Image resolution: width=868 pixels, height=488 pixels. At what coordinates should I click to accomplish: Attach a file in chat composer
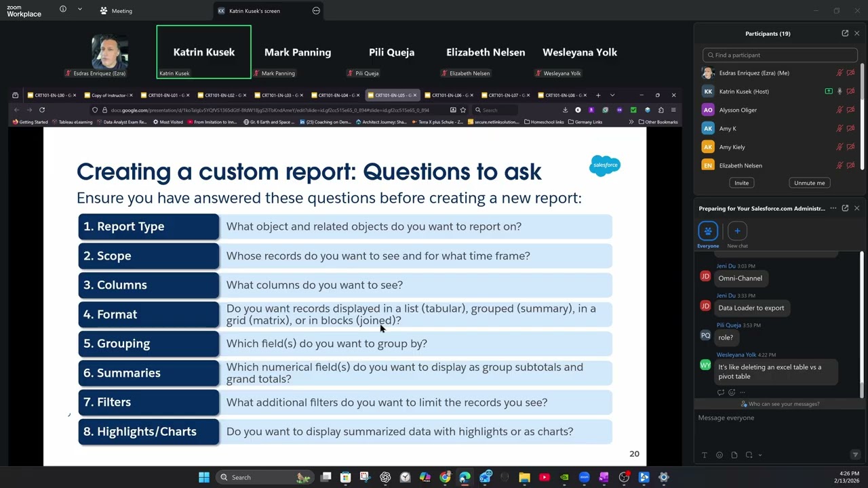pos(734,455)
